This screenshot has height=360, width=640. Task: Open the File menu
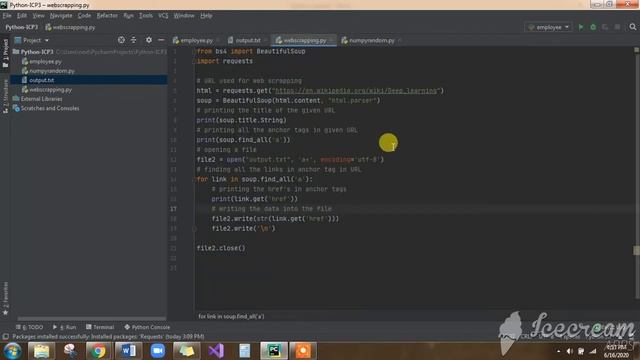click(x=7, y=16)
